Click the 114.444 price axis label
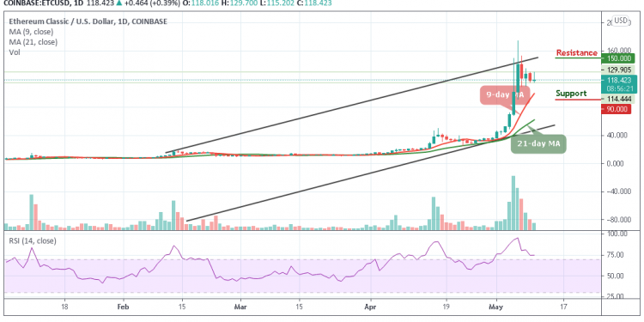This screenshot has height=322, width=644. pos(617,99)
